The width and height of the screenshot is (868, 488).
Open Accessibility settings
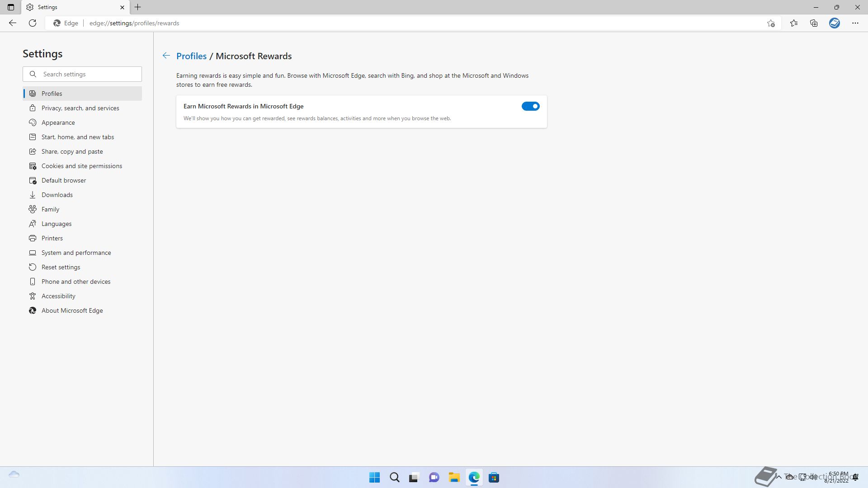(x=82, y=296)
